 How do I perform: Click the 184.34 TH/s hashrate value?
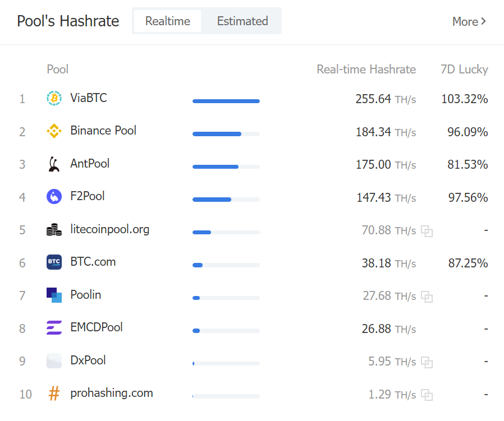(386, 132)
